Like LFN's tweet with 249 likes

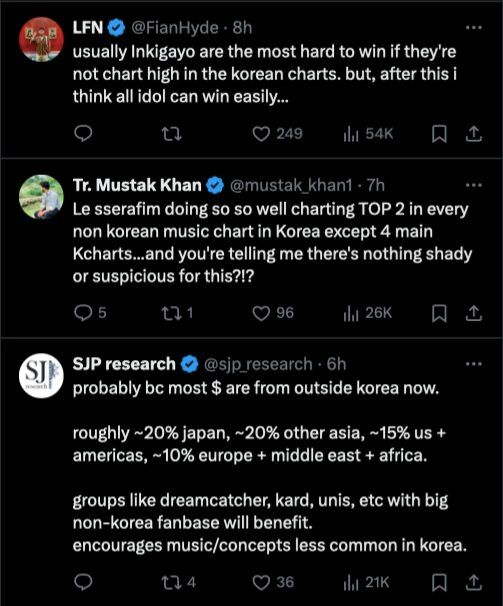pos(277,134)
